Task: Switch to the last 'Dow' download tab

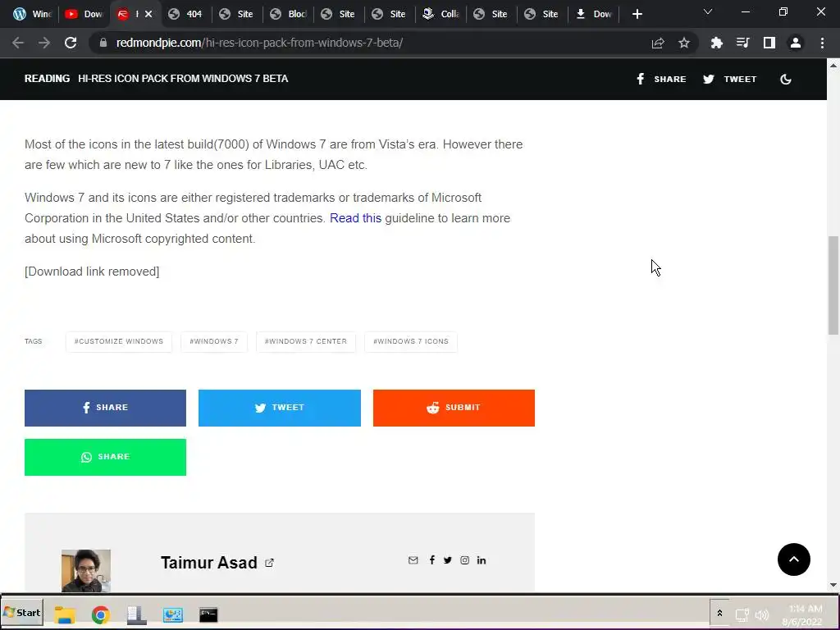Action: [594, 14]
